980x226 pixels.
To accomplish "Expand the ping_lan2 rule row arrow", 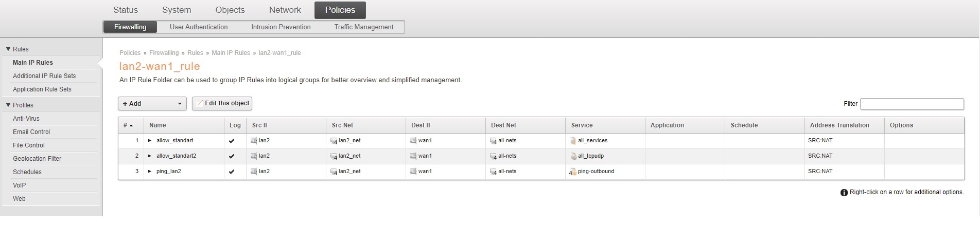I will click(x=150, y=172).
